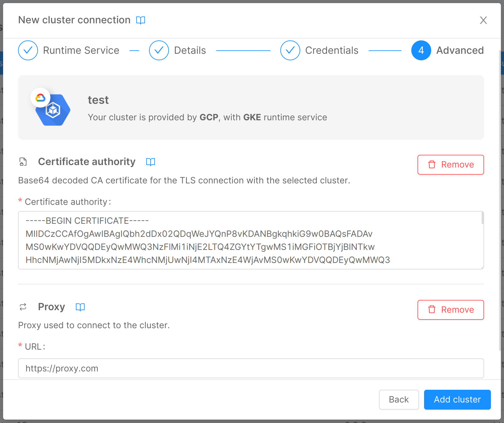Go Back to the previous step

[399, 399]
